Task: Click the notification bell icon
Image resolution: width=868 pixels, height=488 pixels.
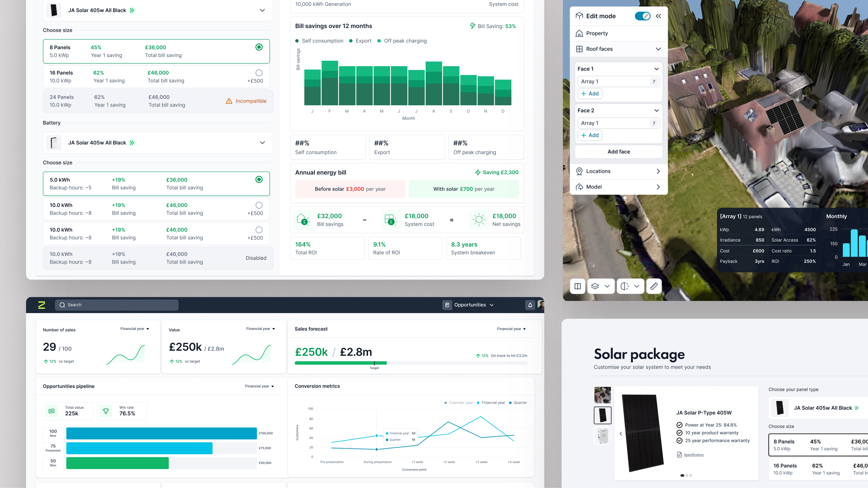Action: coord(530,305)
